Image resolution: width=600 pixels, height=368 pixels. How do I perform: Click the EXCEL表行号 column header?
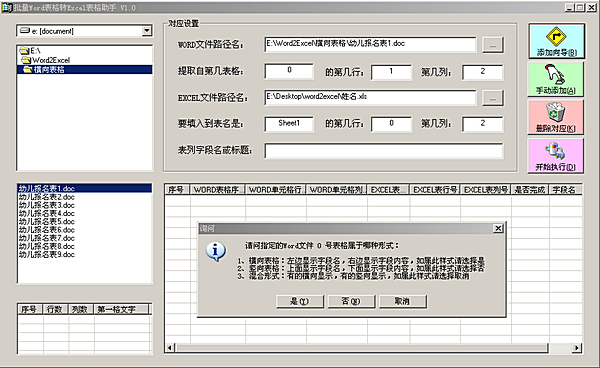click(x=435, y=190)
